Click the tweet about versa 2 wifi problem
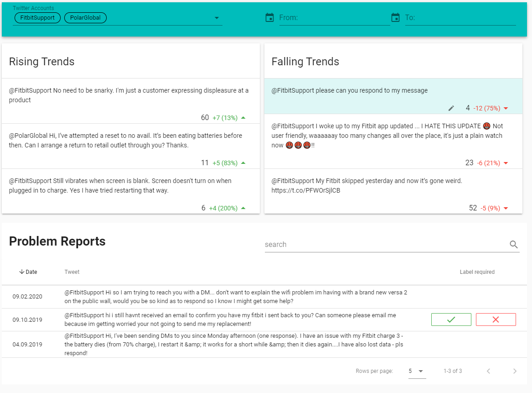Viewport: 532px width, 393px height. (x=236, y=297)
